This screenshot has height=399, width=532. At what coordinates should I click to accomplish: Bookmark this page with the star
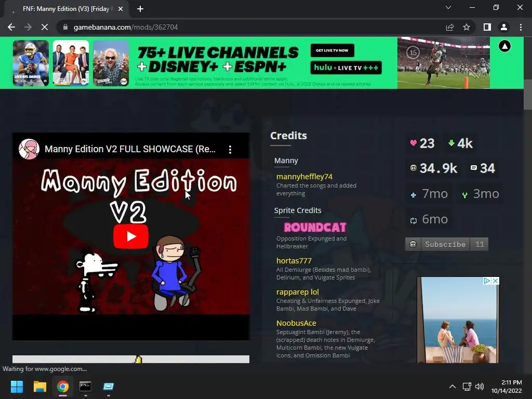467,27
